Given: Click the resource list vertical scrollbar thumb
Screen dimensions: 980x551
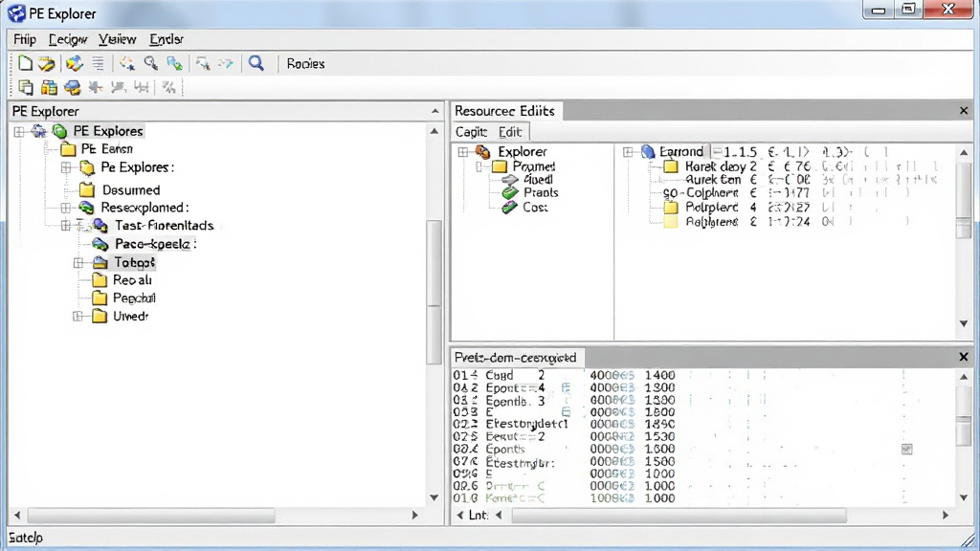Looking at the screenshot, I should (x=964, y=202).
